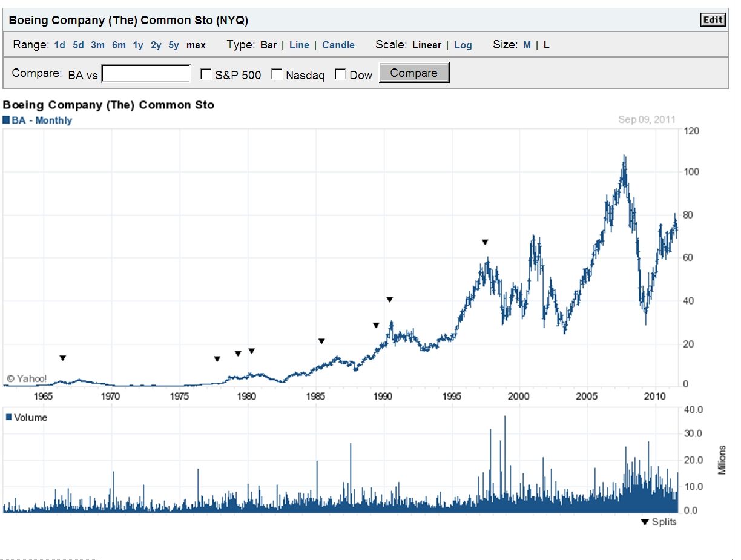Set scale to Log
This screenshot has height=560, width=741.
[463, 45]
